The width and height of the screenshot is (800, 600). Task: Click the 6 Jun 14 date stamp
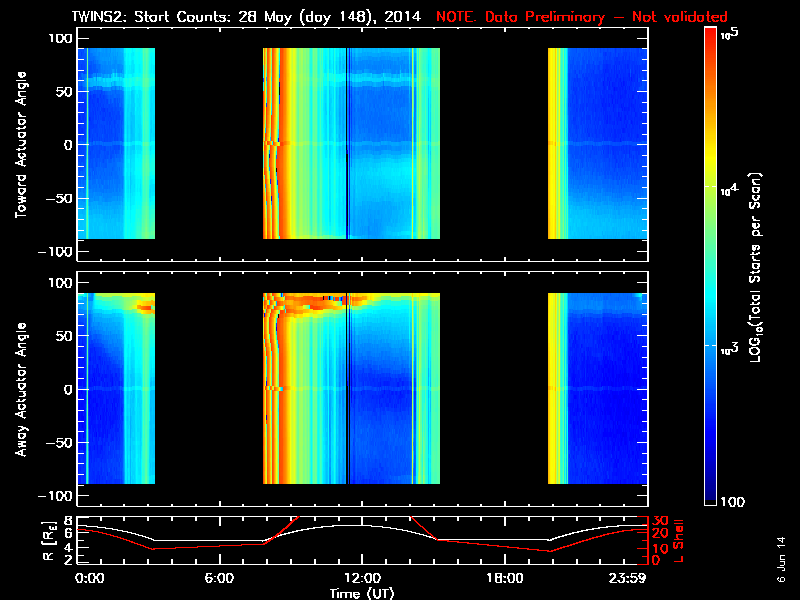pos(781,559)
